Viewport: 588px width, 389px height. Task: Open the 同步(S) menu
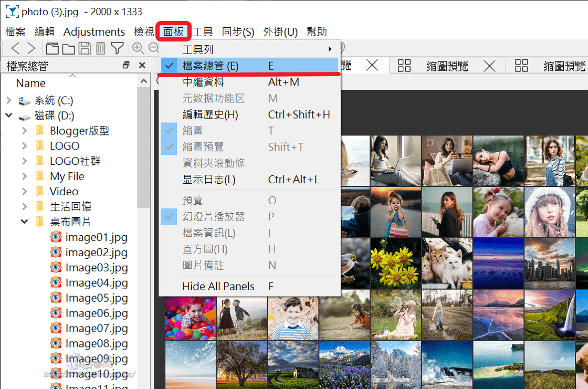tap(238, 31)
